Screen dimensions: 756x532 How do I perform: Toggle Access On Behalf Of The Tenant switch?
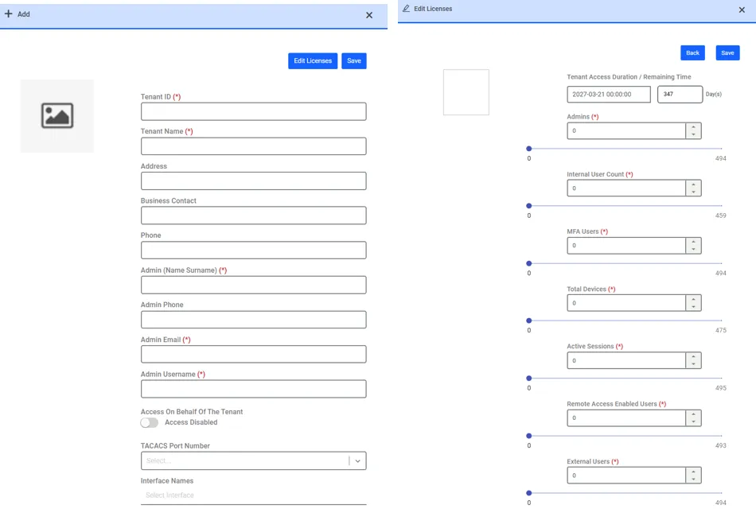point(150,422)
